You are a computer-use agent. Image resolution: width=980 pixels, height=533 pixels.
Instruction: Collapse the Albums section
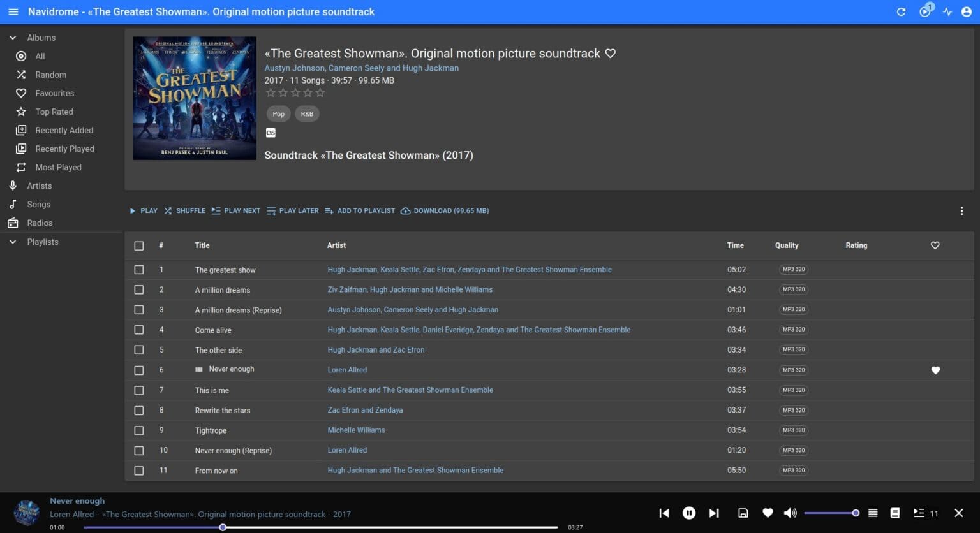[x=13, y=37]
